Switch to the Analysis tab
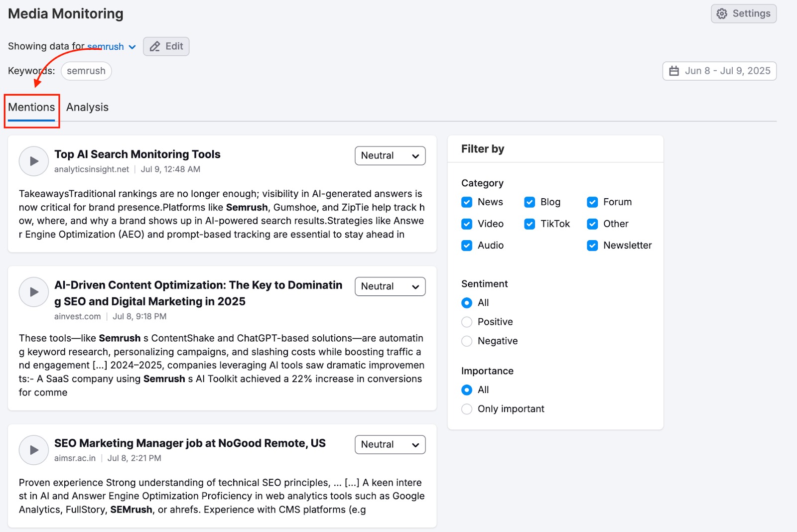 pos(87,108)
